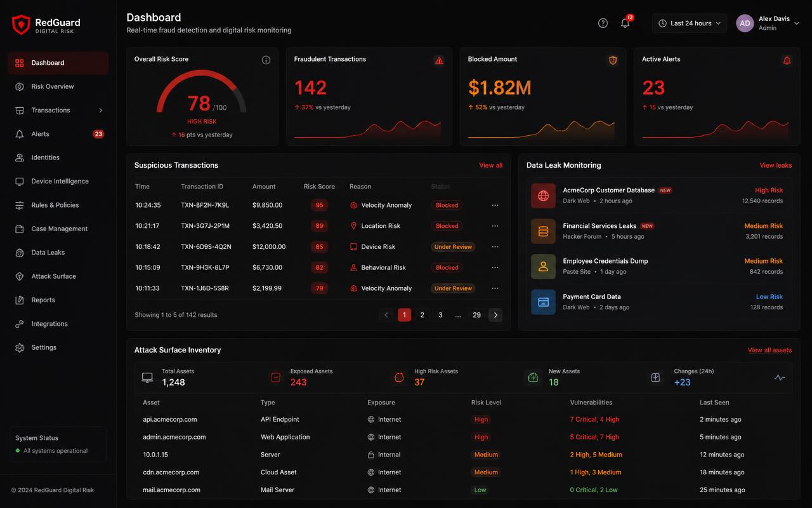812x508 pixels.
Task: Open the help question mark icon
Action: point(603,23)
